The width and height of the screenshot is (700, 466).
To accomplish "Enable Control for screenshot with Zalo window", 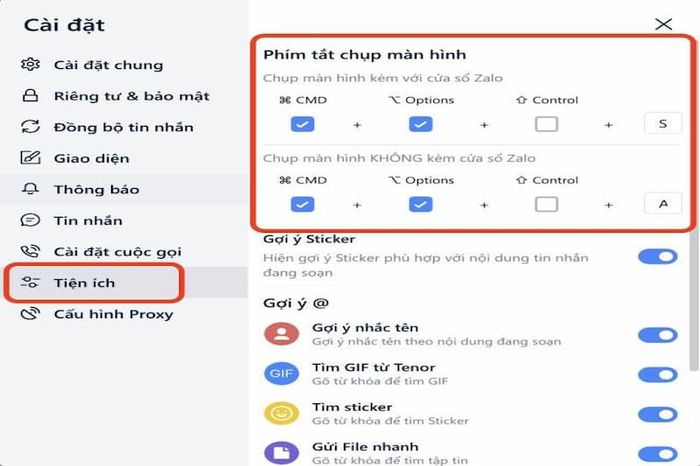I will (546, 124).
